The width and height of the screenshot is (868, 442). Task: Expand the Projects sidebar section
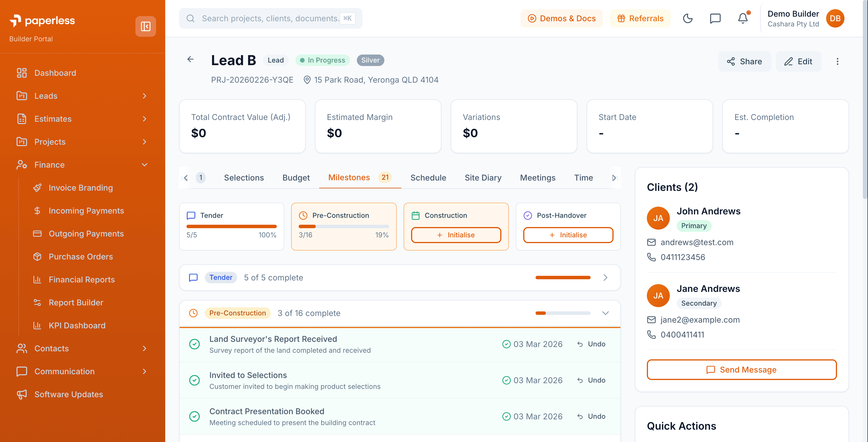(x=145, y=141)
